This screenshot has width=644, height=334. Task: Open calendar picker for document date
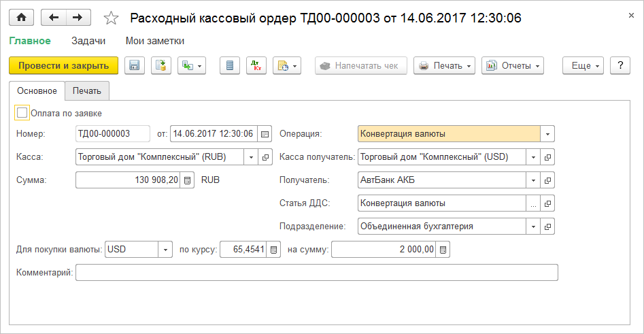point(265,134)
